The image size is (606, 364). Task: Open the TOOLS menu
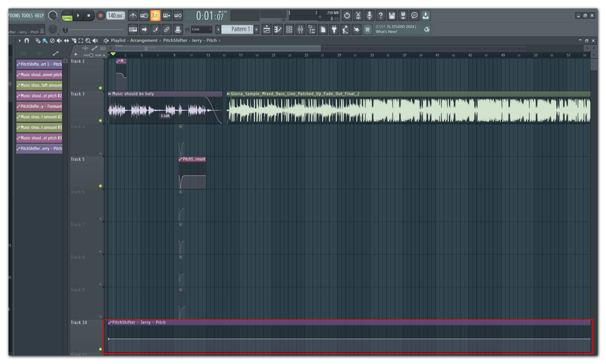(27, 15)
